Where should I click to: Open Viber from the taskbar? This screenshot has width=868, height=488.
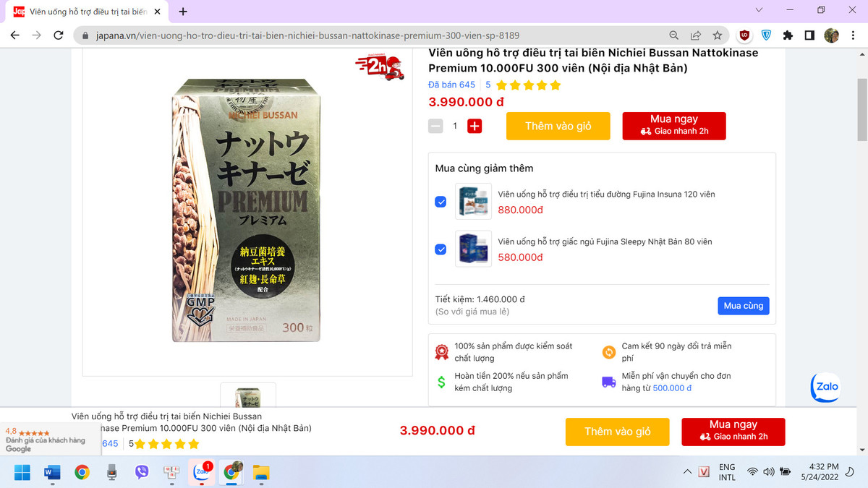(142, 472)
